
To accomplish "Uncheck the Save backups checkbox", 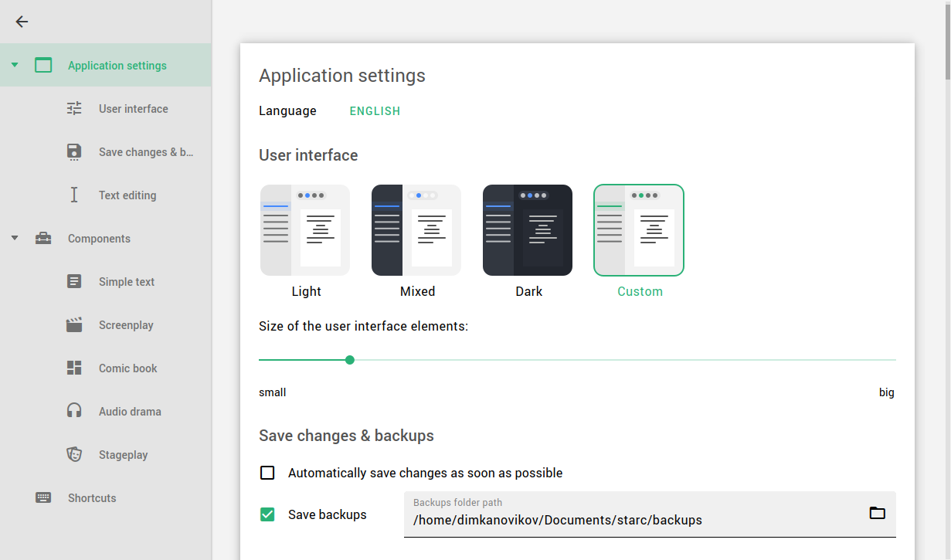I will pos(267,514).
